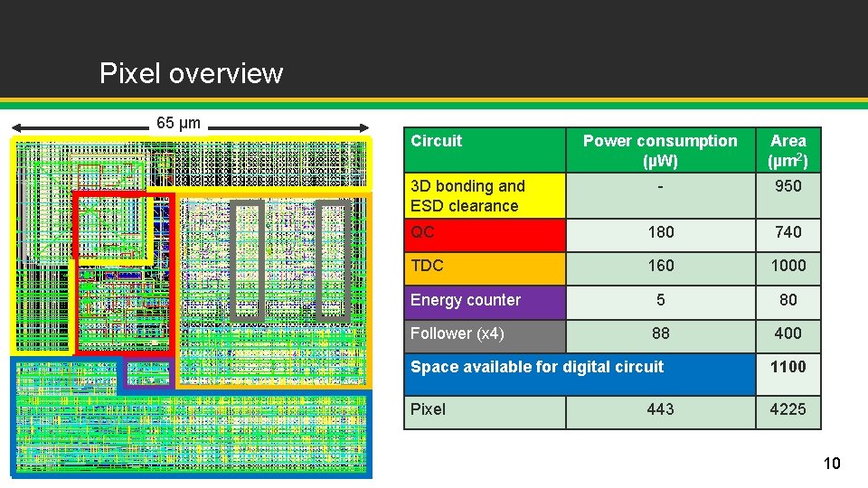
Task: Click the left gray follower rectangle in layout
Action: pyautogui.click(x=247, y=260)
